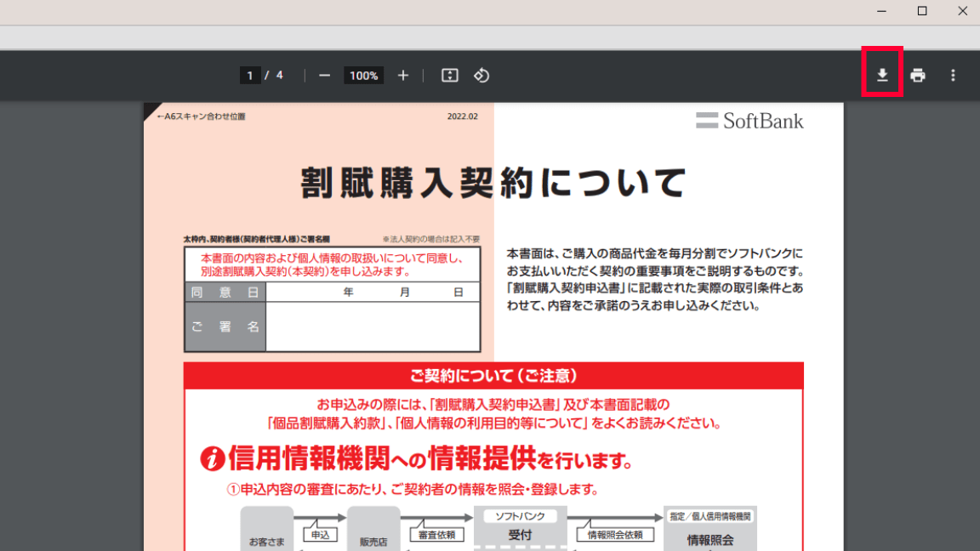Click the 割賦購入契約について main heading
The width and height of the screenshot is (980, 551).
click(493, 183)
